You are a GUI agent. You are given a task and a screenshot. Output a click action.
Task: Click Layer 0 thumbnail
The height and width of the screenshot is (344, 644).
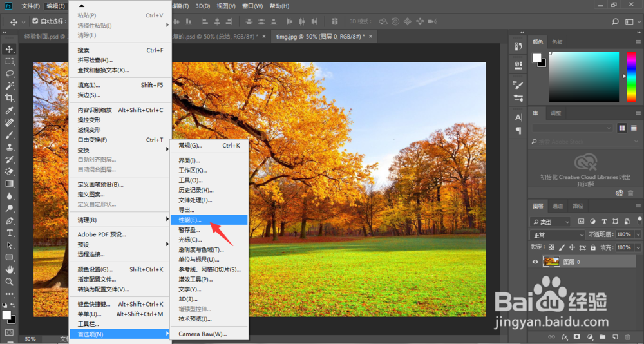[552, 262]
